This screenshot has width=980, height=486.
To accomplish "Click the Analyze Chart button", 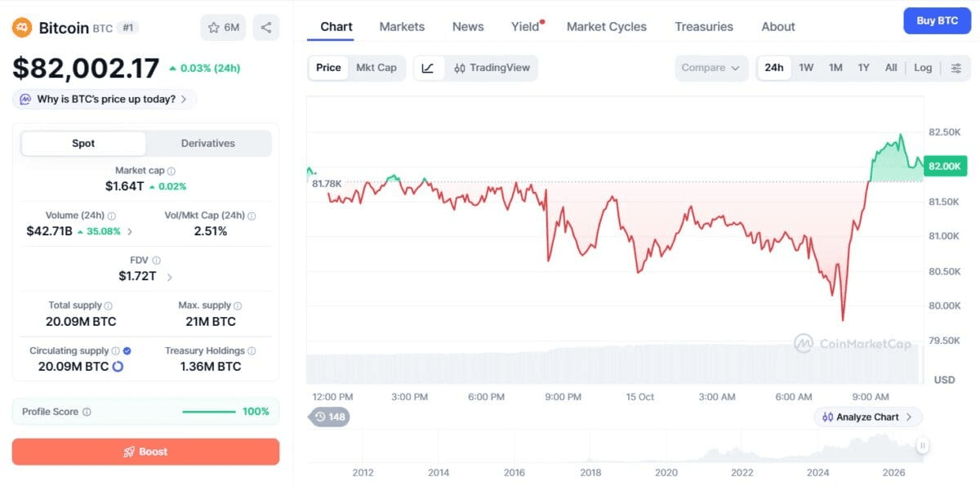I will click(868, 417).
